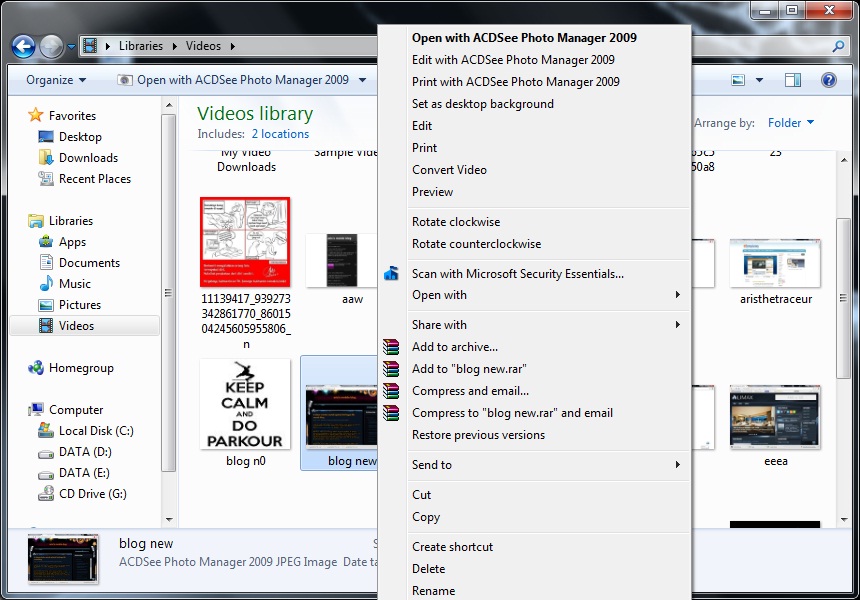
Task: Click the Forward navigation arrow
Action: tap(52, 47)
